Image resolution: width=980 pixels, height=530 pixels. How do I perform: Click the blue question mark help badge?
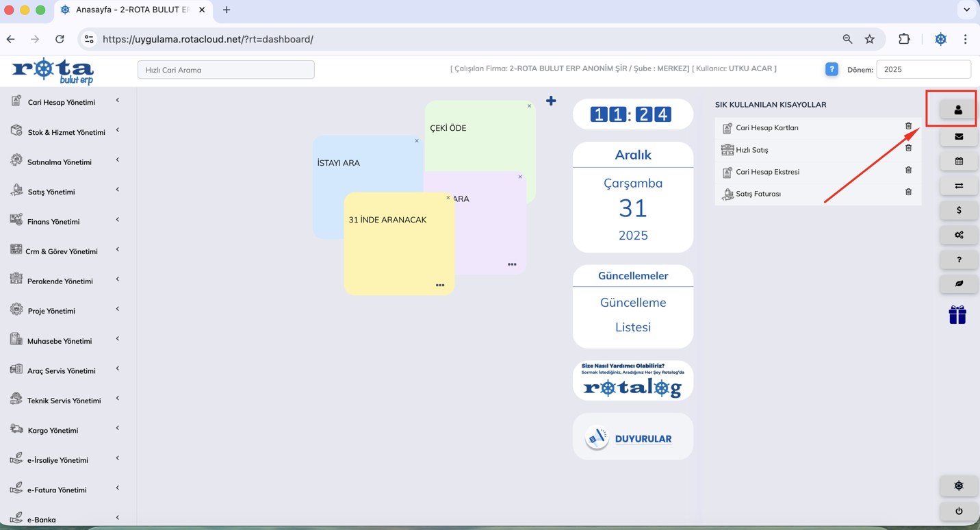click(831, 69)
